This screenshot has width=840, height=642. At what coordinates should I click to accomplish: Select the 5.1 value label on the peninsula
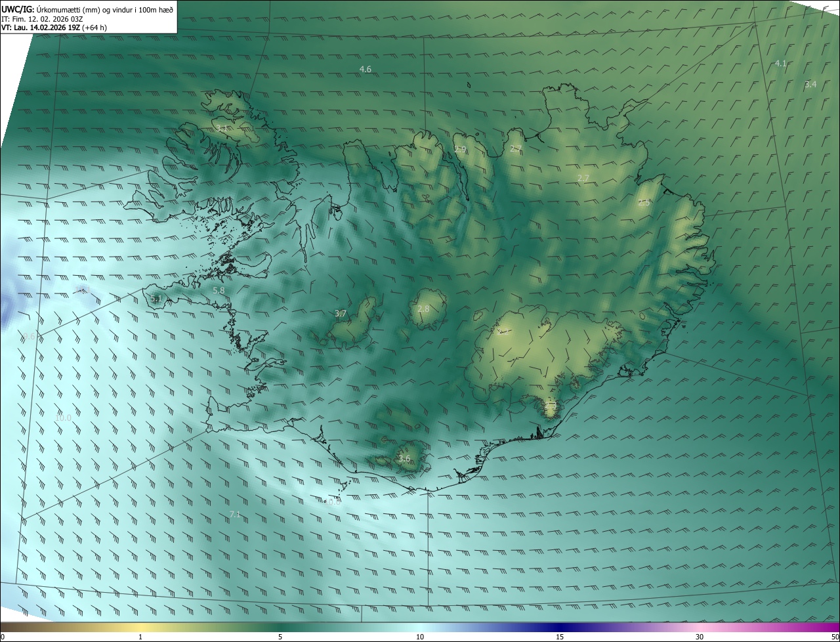pyautogui.click(x=156, y=299)
